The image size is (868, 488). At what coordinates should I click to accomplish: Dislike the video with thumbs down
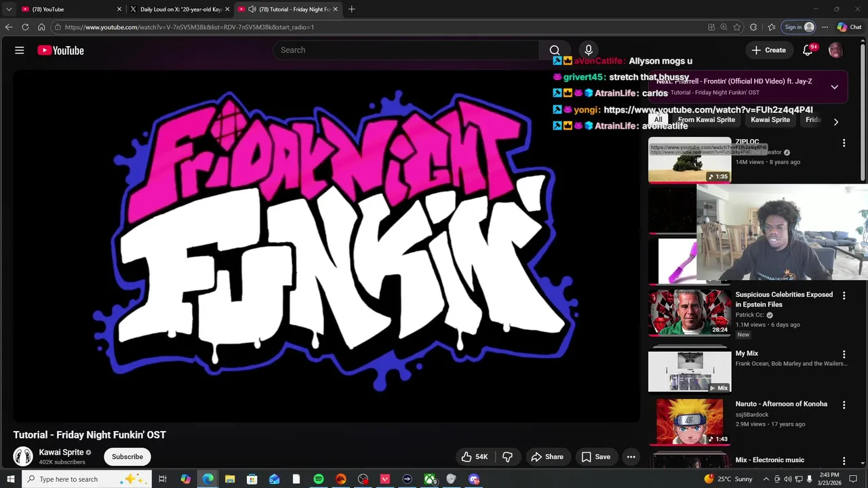point(507,457)
